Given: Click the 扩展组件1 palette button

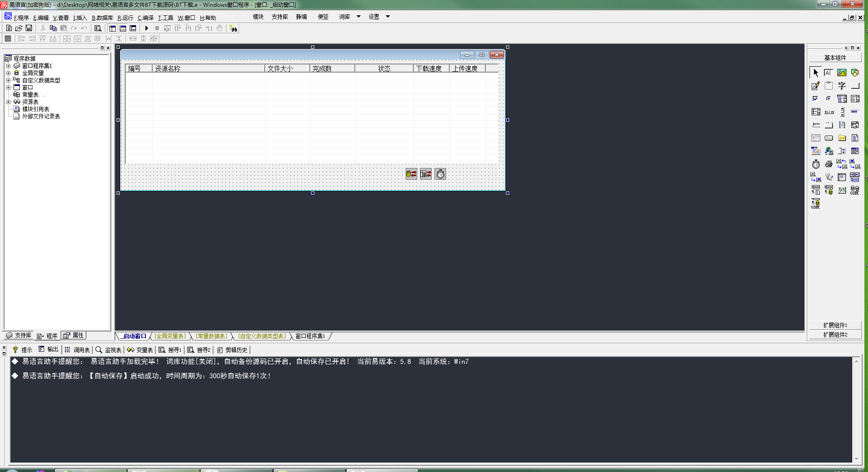Looking at the screenshot, I should pyautogui.click(x=835, y=325).
